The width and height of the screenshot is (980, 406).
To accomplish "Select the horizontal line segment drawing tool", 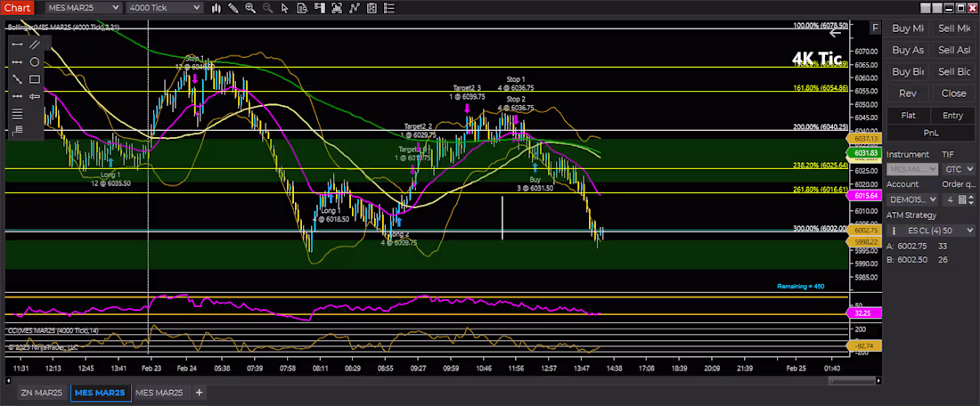I will 18,45.
